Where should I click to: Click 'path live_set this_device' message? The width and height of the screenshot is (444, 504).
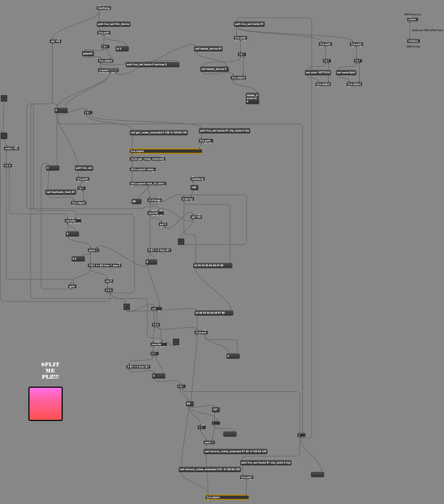pyautogui.click(x=114, y=24)
